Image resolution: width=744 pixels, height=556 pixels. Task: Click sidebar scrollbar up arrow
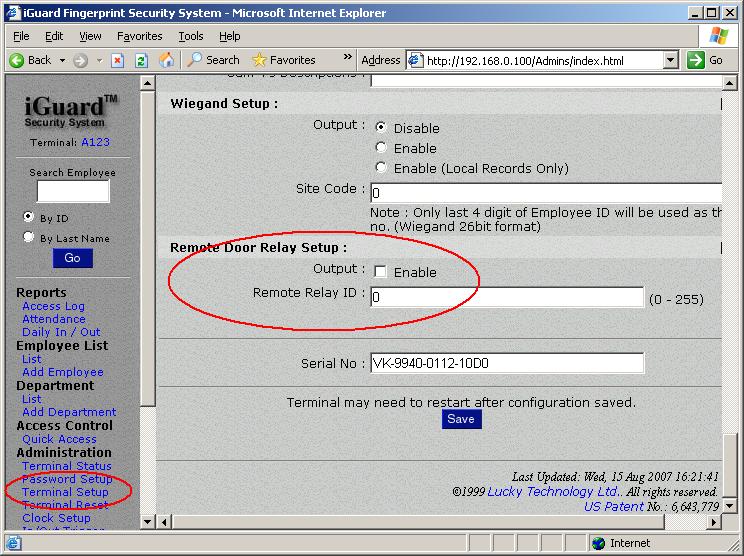[148, 83]
